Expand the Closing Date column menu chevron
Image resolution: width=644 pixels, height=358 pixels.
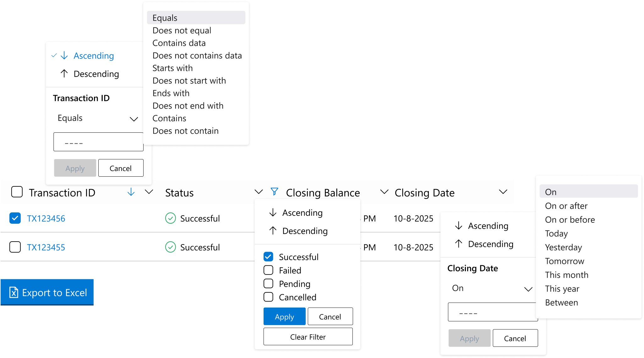[503, 192]
